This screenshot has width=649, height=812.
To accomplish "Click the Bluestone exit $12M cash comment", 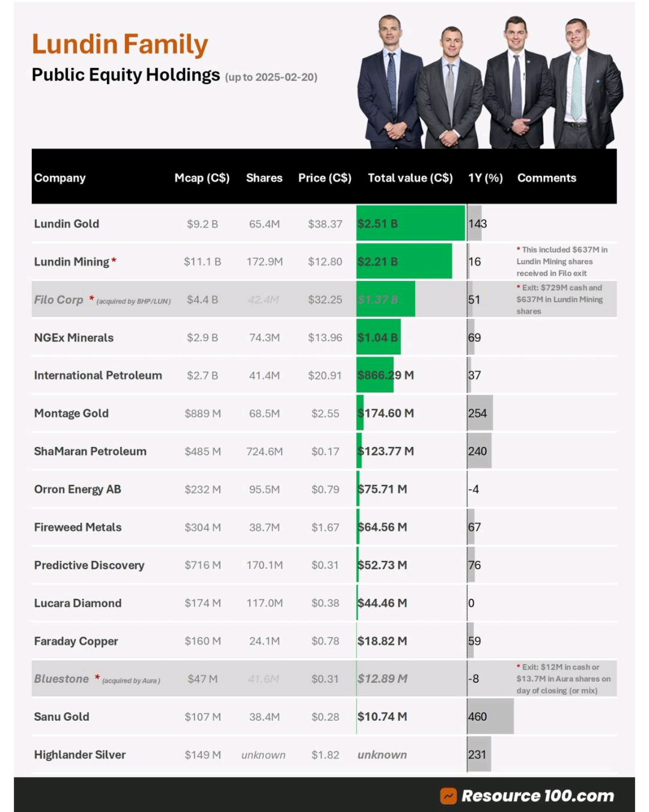I will 563,679.
